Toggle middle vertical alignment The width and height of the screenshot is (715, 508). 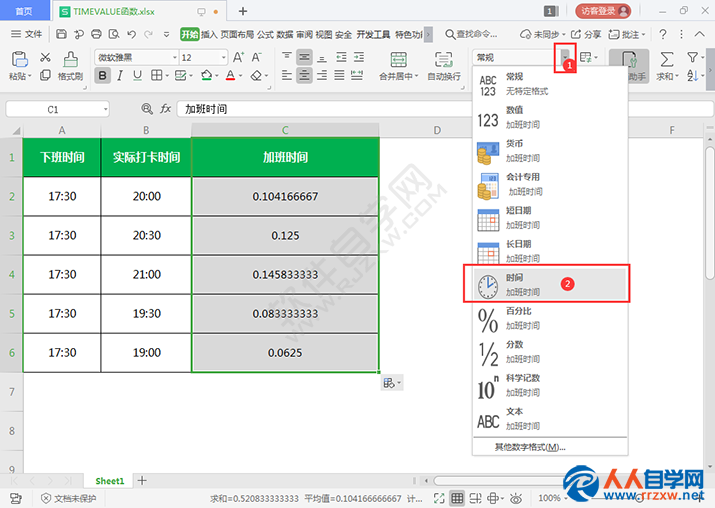pyautogui.click(x=304, y=57)
